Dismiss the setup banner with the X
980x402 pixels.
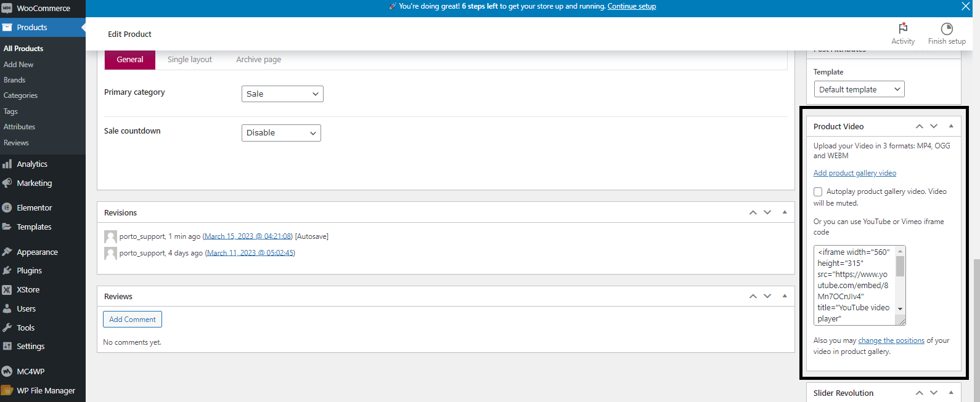click(x=966, y=6)
